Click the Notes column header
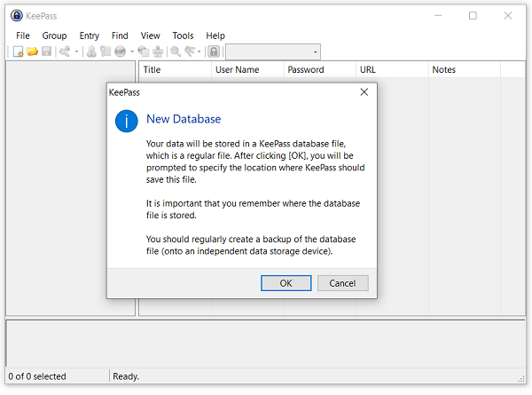 click(464, 69)
